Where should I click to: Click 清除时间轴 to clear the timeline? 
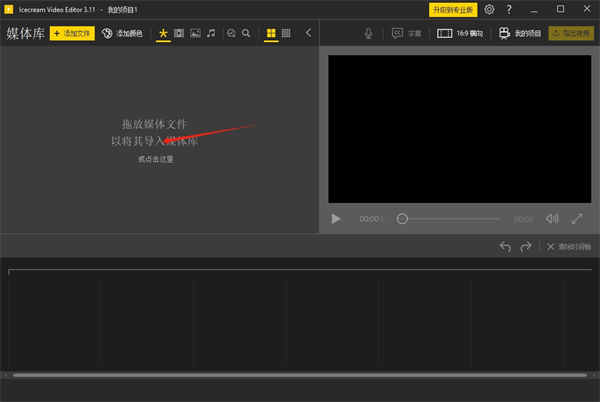click(568, 246)
